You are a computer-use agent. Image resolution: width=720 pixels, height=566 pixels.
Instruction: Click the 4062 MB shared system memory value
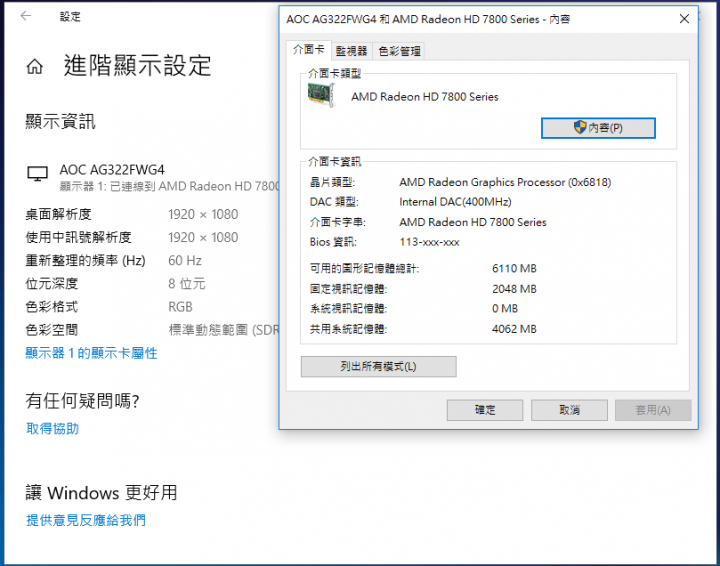click(x=514, y=329)
